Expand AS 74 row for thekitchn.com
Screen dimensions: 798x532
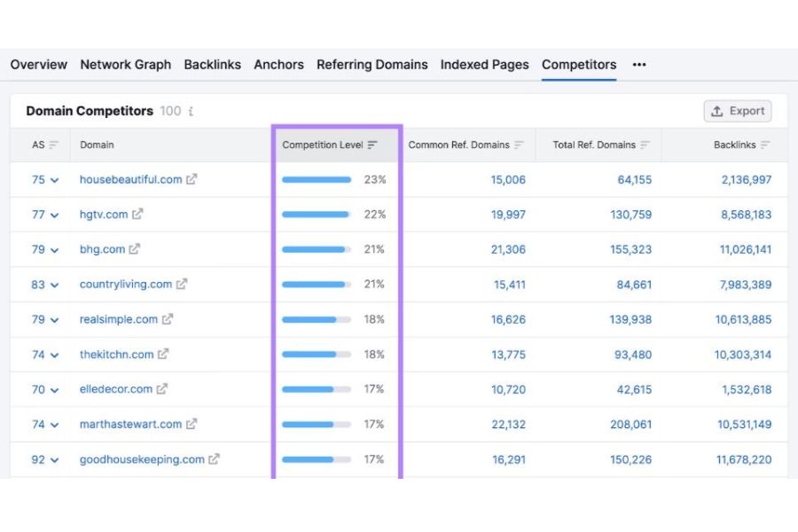54,355
